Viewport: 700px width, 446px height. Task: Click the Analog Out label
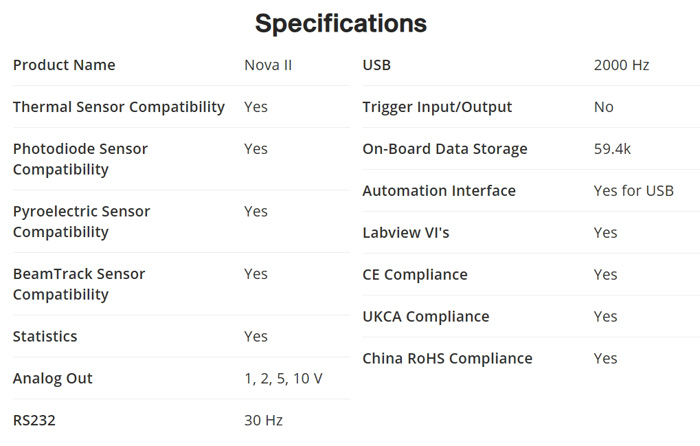click(53, 378)
